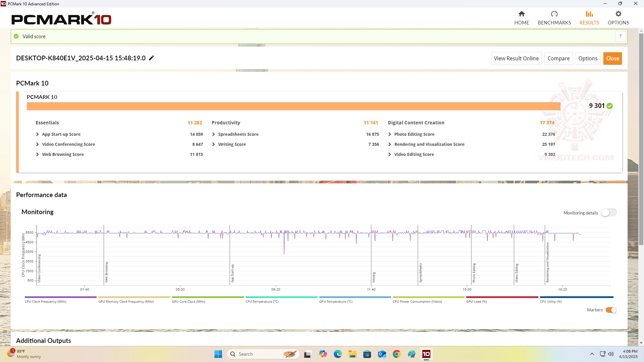Image resolution: width=644 pixels, height=362 pixels.
Task: Disable the Markers toggle
Action: pyautogui.click(x=610, y=310)
